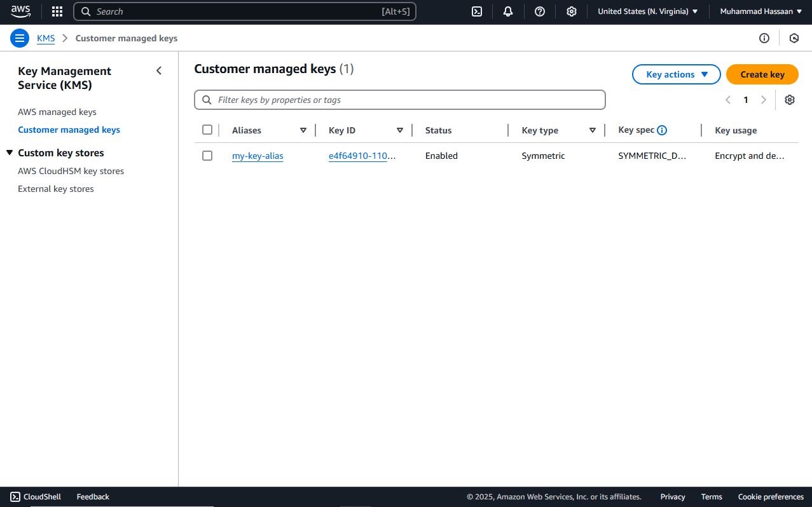Viewport: 812px width, 507px height.
Task: Click page number 1 in pagination
Action: (746, 100)
